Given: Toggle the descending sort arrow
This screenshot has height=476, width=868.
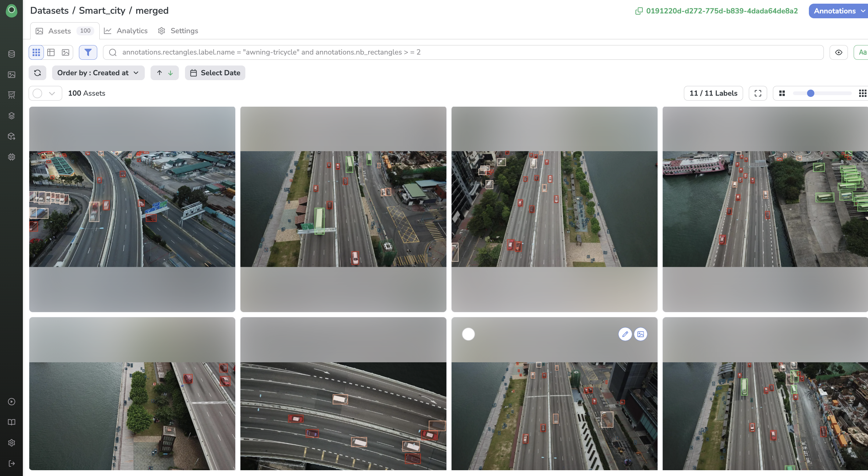Looking at the screenshot, I should tap(171, 73).
